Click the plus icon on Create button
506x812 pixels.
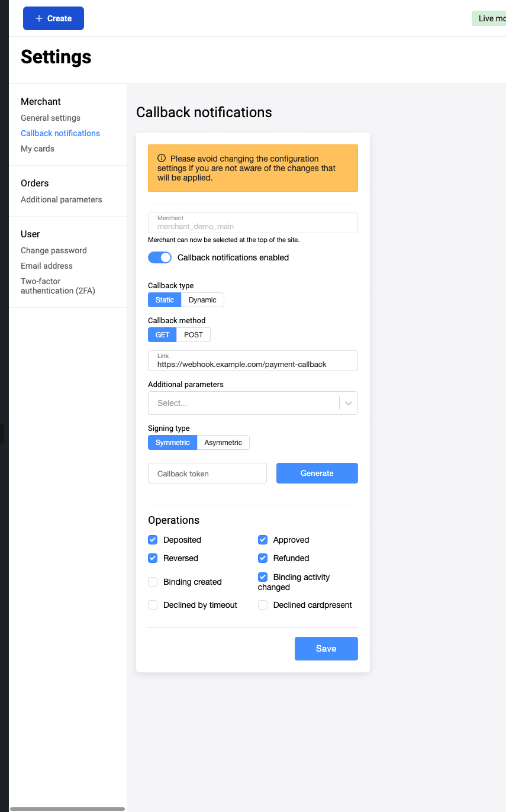39,18
